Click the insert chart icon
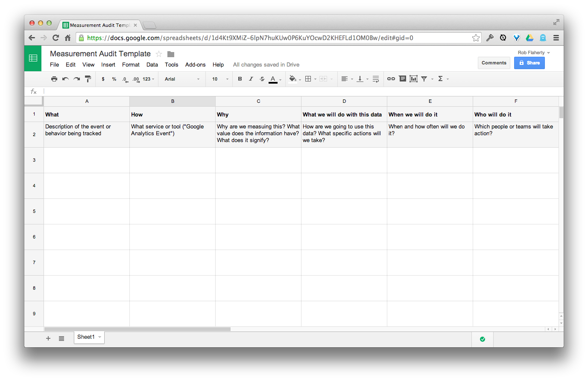The width and height of the screenshot is (588, 381). pyautogui.click(x=413, y=79)
